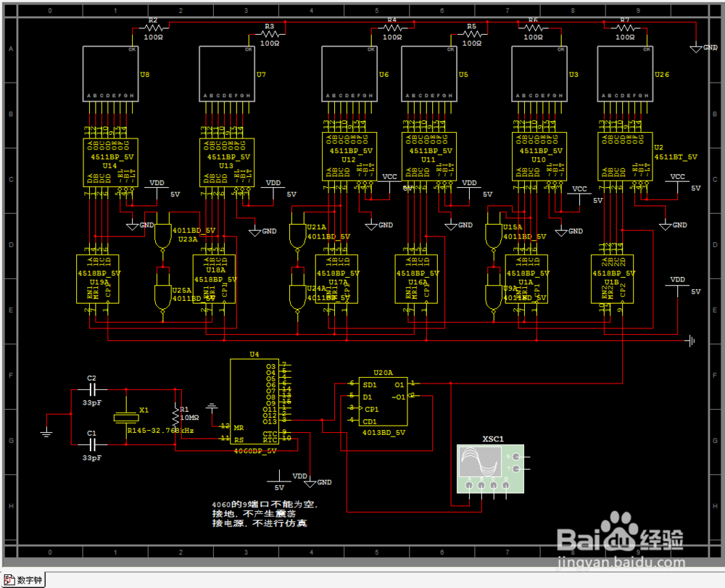725x588 pixels.
Task: Select counter U18A 4518BP_5V
Action: pyautogui.click(x=214, y=278)
